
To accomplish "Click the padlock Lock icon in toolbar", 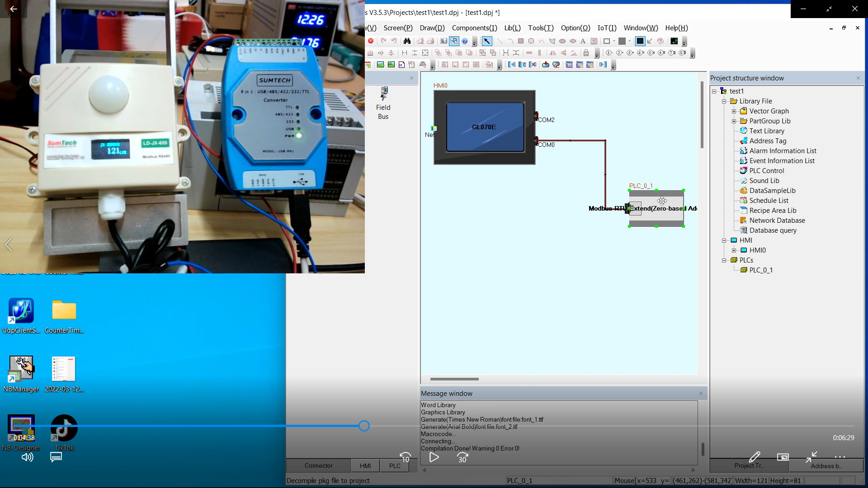I will (586, 53).
